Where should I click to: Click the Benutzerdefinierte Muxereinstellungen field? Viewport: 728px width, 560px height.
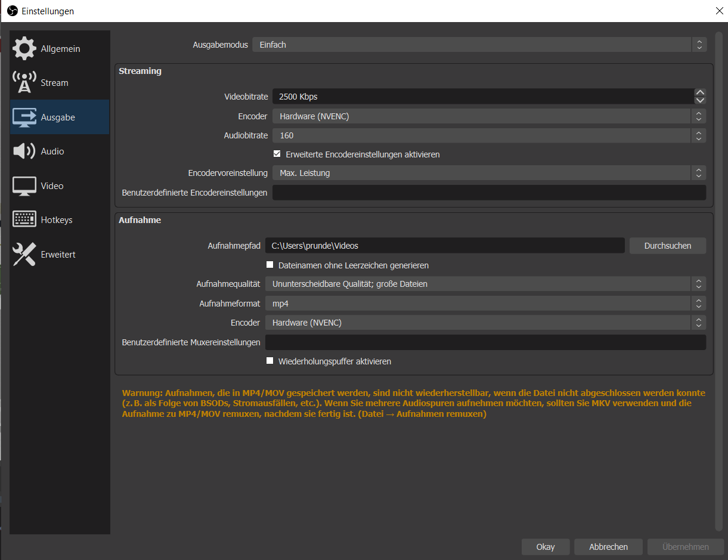point(485,342)
